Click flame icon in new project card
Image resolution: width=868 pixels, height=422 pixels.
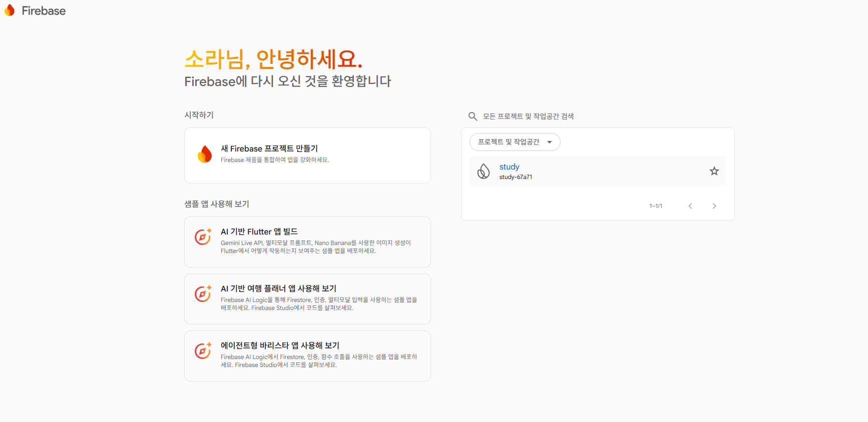point(205,154)
